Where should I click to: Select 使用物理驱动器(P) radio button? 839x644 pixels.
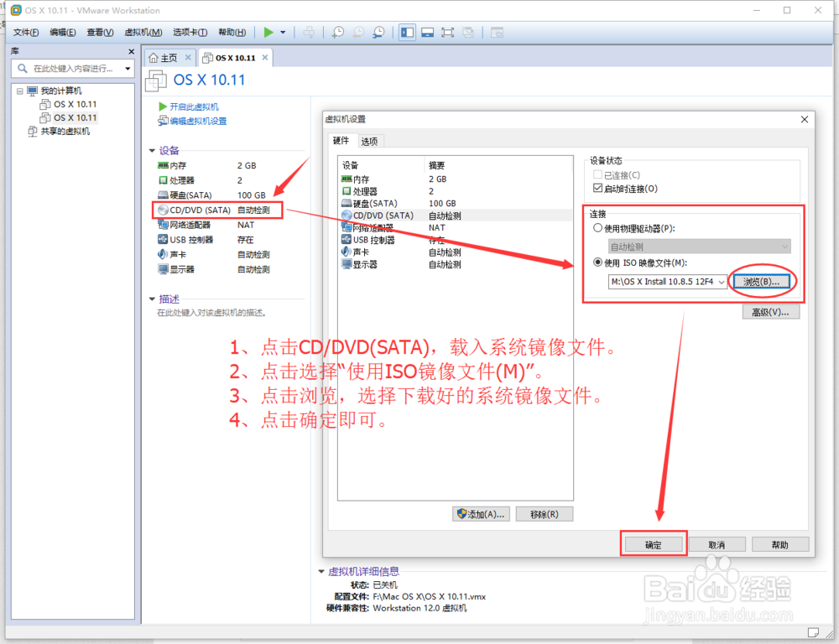[x=597, y=228]
